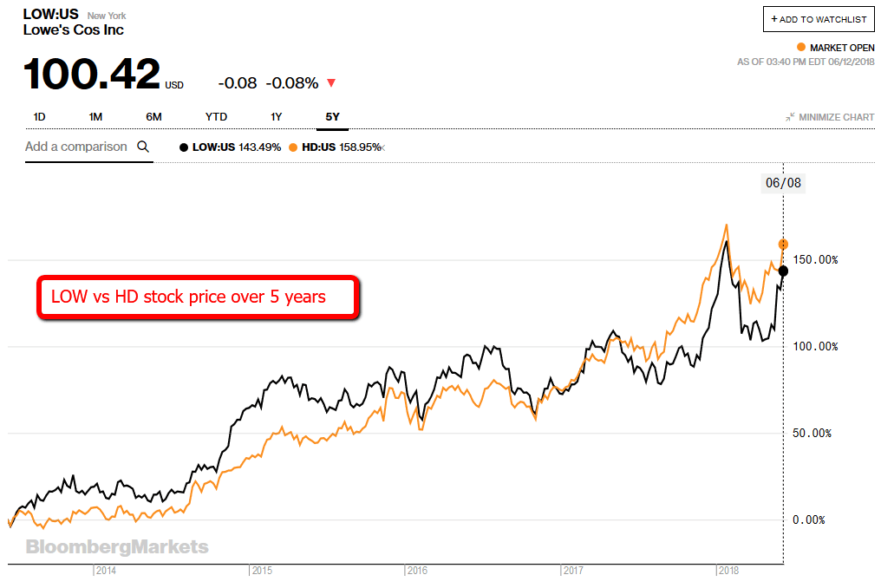Click the orange market open status dot
Screen dimensions: 894x588
799,47
